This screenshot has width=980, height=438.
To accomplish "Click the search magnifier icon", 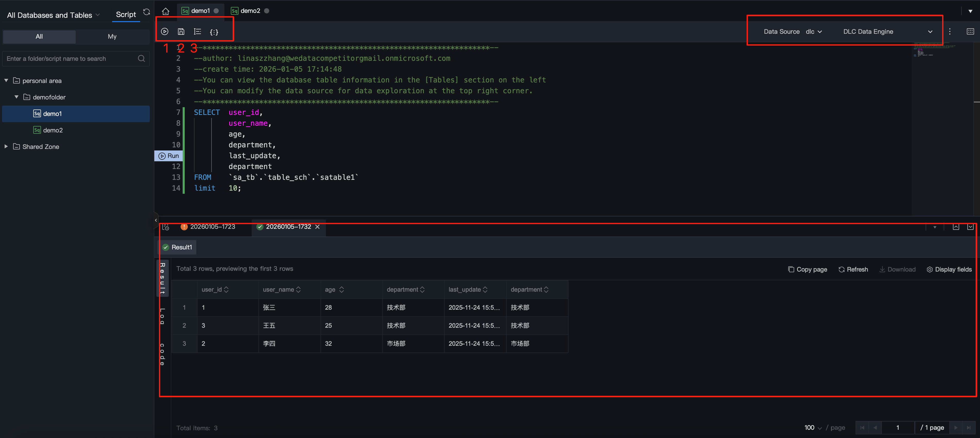I will click(x=141, y=58).
